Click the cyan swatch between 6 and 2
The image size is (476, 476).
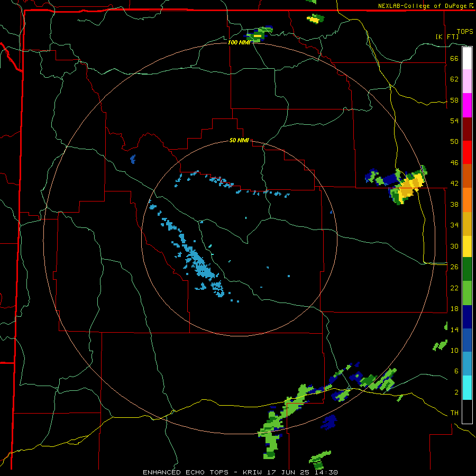pyautogui.click(x=467, y=388)
